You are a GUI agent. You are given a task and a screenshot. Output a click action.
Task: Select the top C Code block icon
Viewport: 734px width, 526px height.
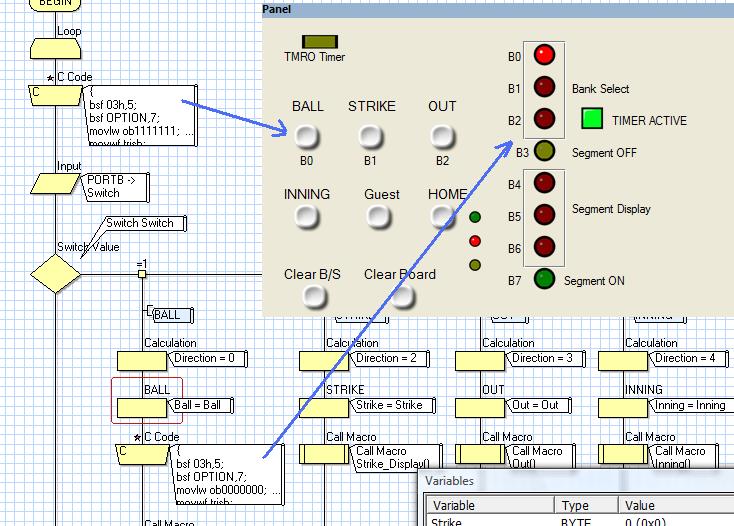(55, 95)
